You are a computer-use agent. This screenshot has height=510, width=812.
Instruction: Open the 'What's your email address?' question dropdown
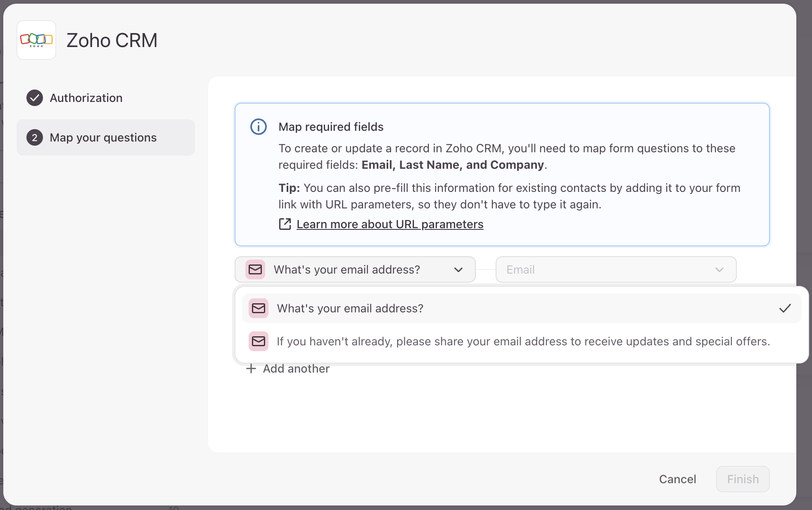click(355, 269)
